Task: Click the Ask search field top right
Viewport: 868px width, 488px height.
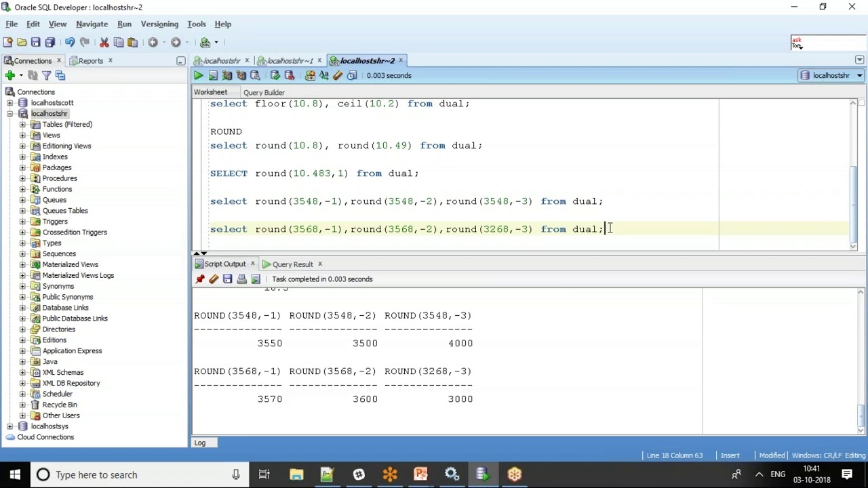Action: [x=827, y=43]
